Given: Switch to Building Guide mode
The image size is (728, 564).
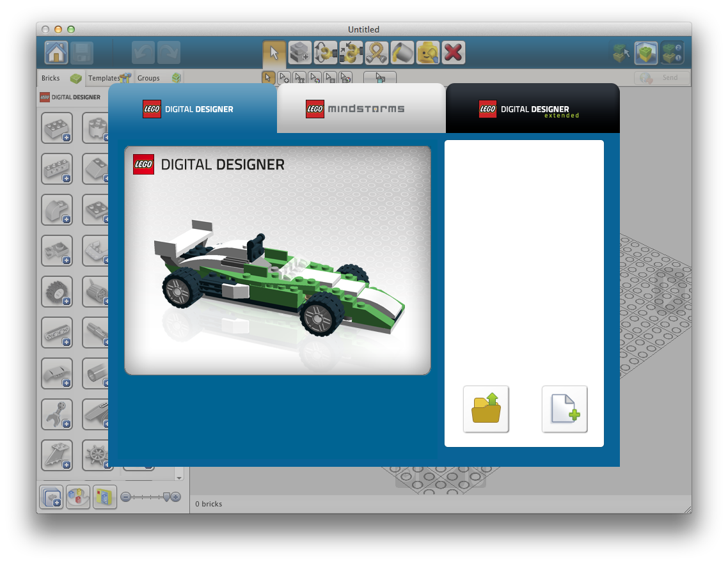Looking at the screenshot, I should coord(671,52).
